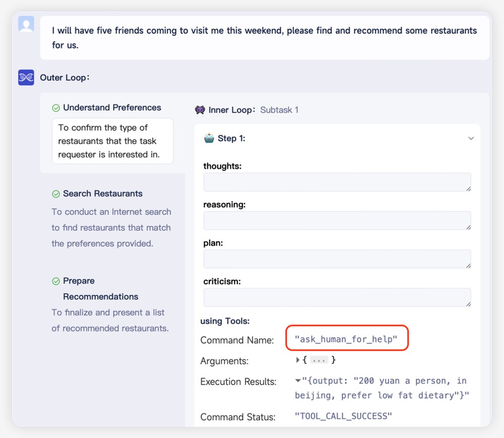Click the plan text area
This screenshot has width=504, height=438.
tap(337, 259)
